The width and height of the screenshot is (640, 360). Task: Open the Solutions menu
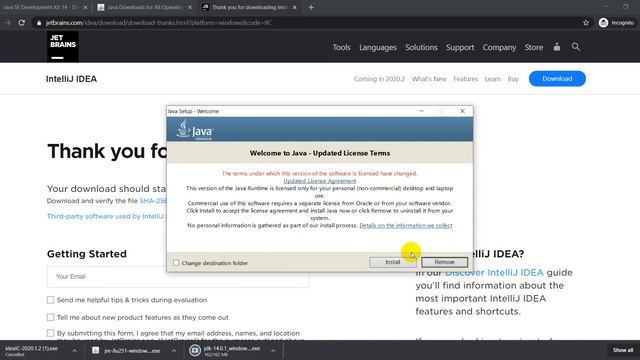pyautogui.click(x=421, y=47)
